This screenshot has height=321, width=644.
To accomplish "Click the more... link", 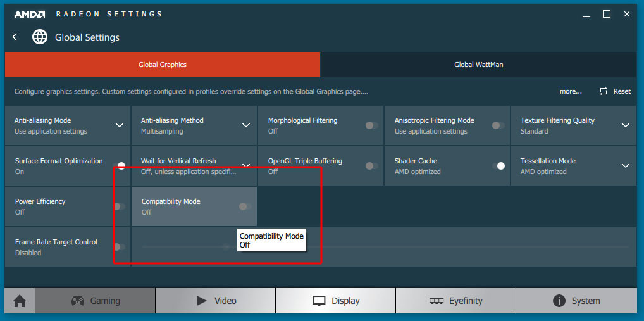I will 571,92.
